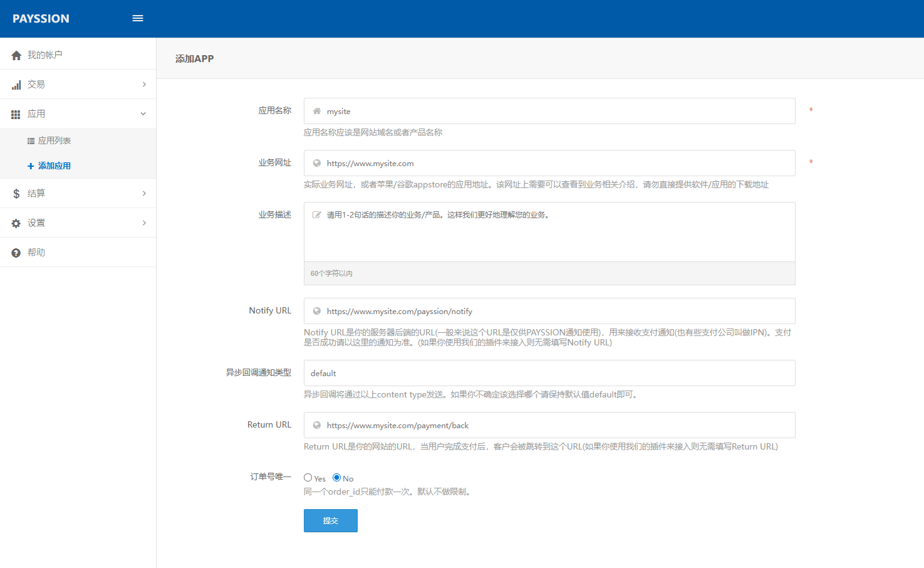Screen dimensions: 924x568
Task: Expand the 结算 menu chevron
Action: (144, 194)
